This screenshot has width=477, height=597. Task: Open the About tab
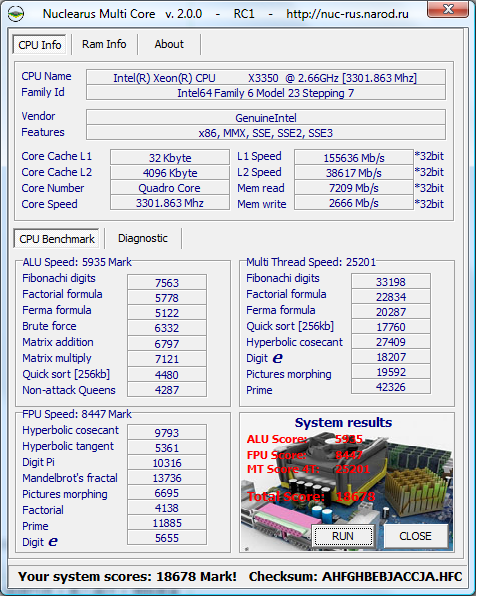[x=169, y=44]
